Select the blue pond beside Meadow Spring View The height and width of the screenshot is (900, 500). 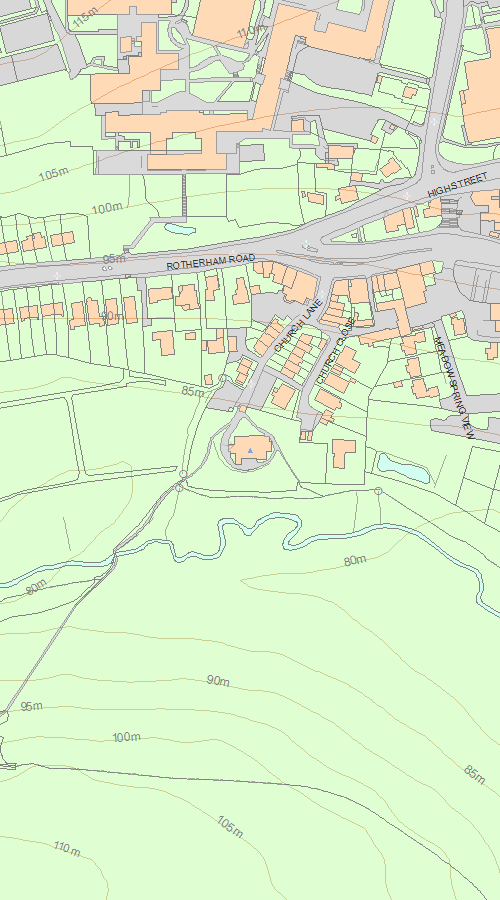click(x=403, y=468)
